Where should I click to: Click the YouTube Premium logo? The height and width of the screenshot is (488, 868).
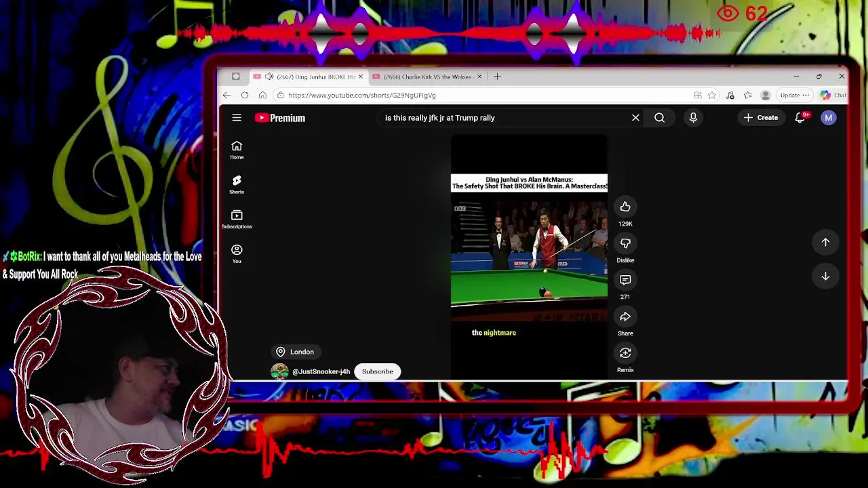[280, 118]
